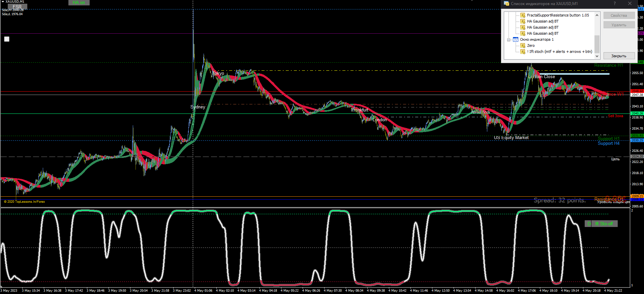Click the Ift stoch indicator icon
The width and height of the screenshot is (644, 294).
523,52
